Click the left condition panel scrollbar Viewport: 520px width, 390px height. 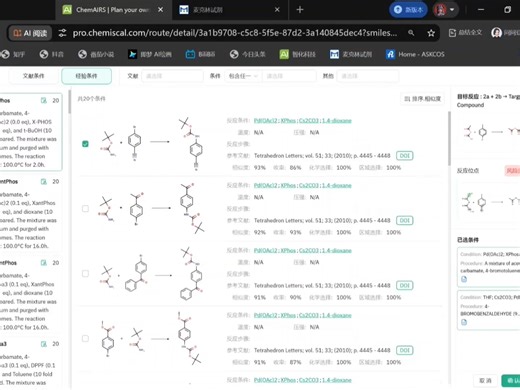[70, 102]
